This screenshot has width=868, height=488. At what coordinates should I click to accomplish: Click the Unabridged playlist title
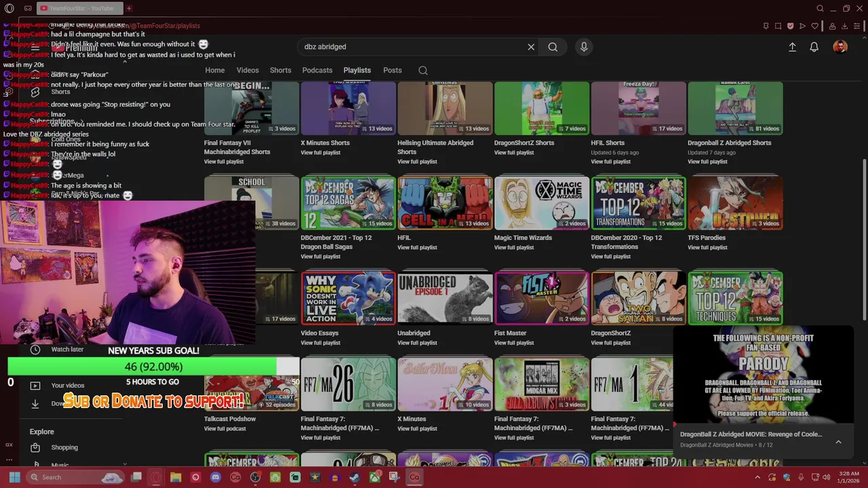pos(414,333)
